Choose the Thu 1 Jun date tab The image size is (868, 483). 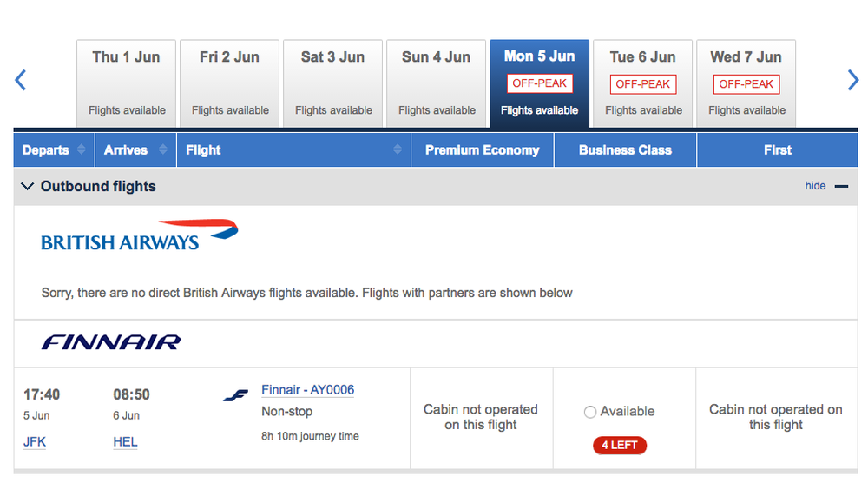tap(126, 83)
